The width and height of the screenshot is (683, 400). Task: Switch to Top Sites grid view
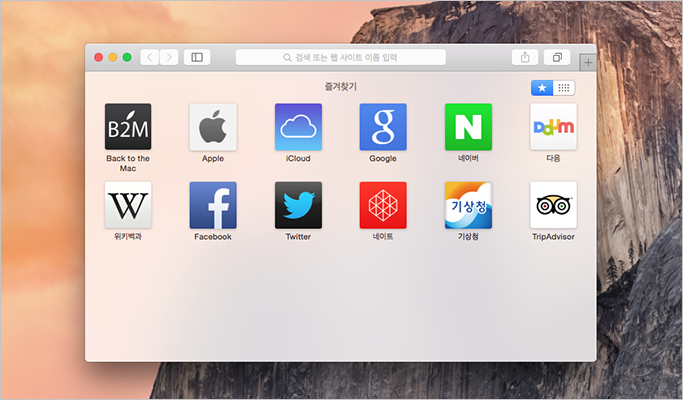pyautogui.click(x=564, y=88)
